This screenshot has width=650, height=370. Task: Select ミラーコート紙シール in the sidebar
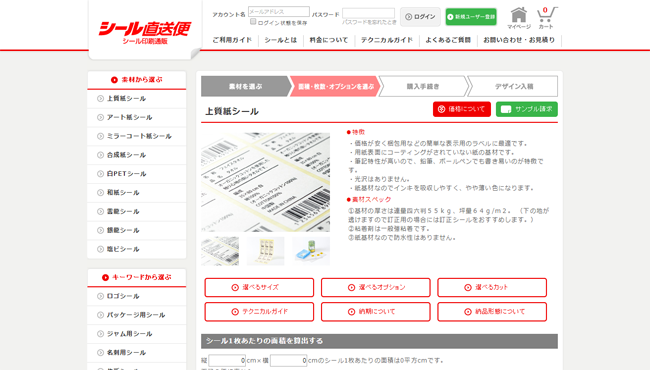137,136
